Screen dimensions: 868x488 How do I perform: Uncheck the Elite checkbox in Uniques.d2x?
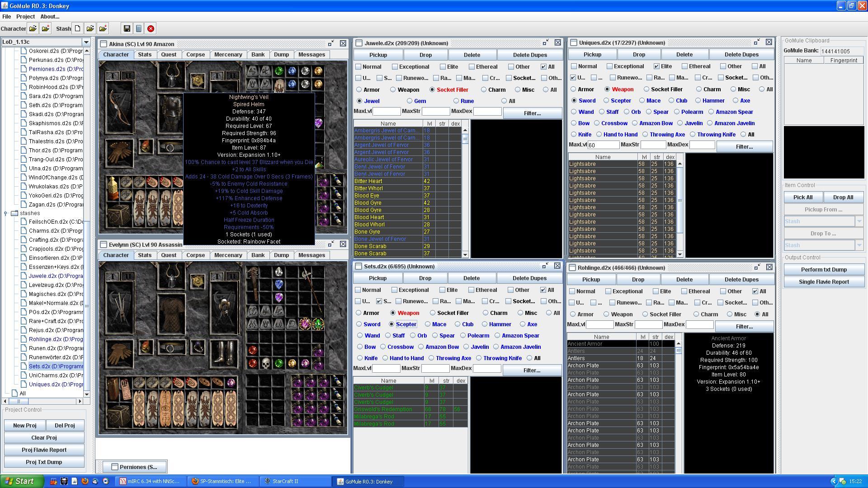tap(656, 66)
